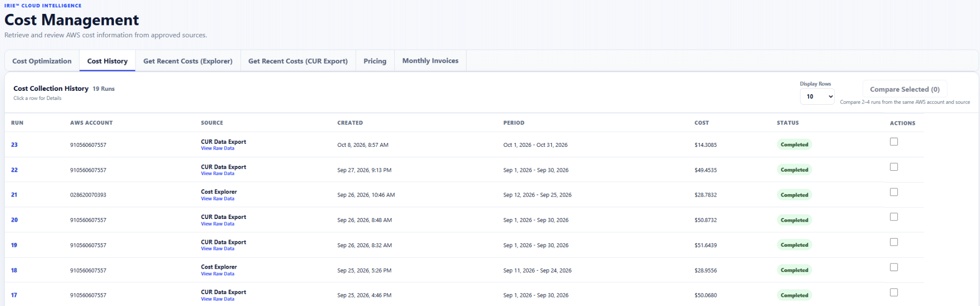This screenshot has height=306, width=980.
Task: Open the Display Rows dropdown
Action: click(817, 97)
